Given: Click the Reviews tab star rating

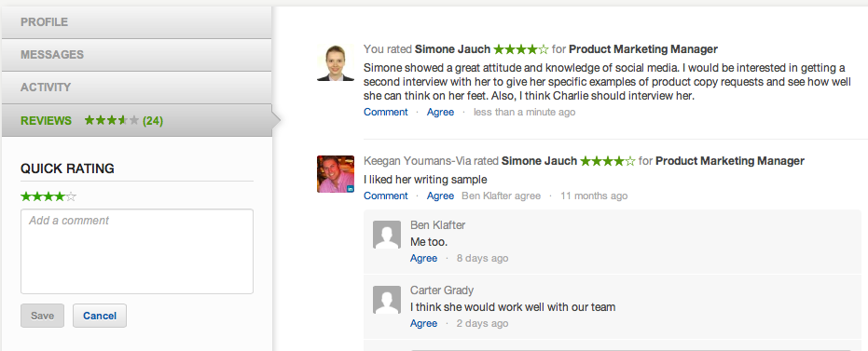Looking at the screenshot, I should (x=111, y=120).
